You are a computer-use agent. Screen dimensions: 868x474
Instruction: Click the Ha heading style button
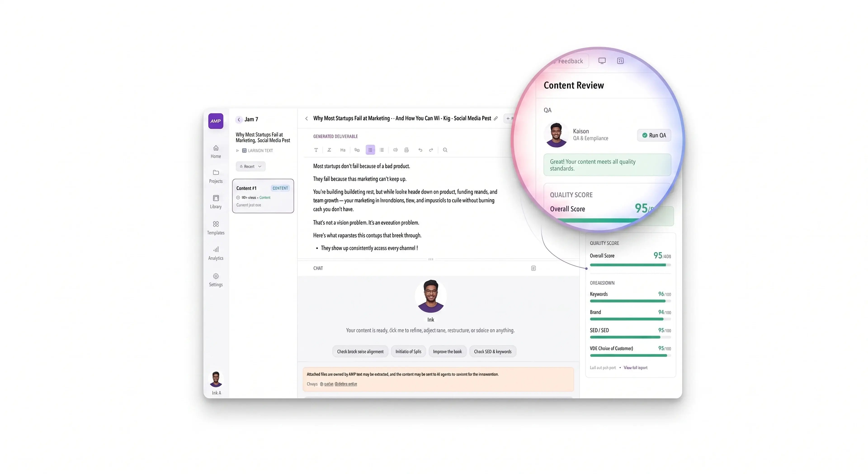(343, 150)
